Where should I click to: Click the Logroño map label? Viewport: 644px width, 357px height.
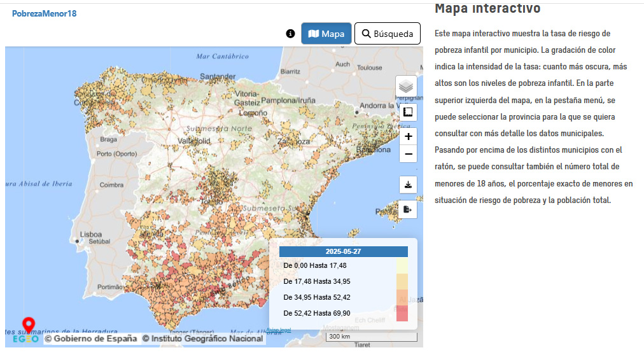(253, 113)
